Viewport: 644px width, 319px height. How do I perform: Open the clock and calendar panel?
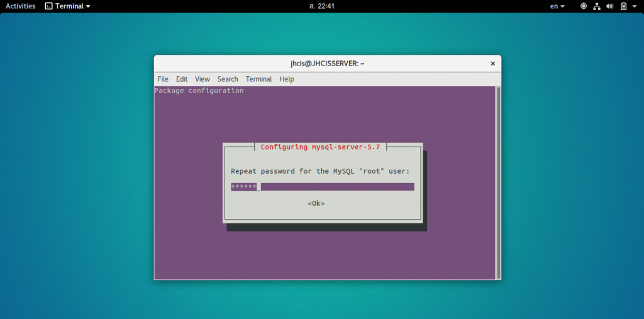322,6
